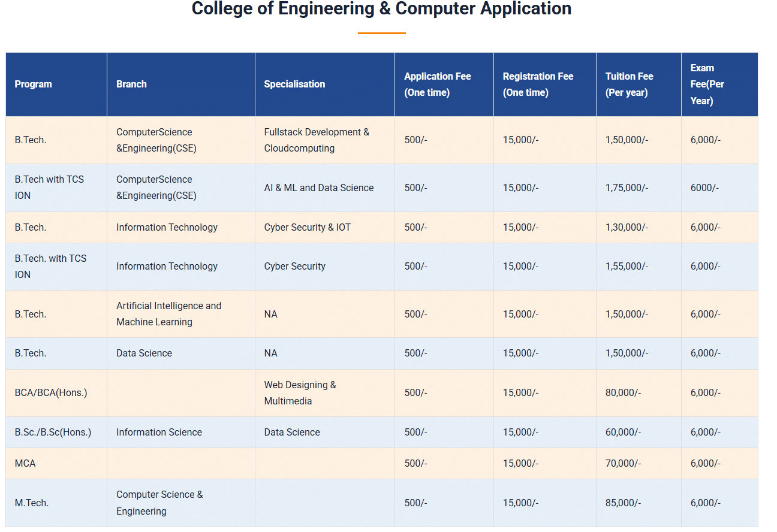Click the 1,75,000/- tuition fee value

coord(627,188)
